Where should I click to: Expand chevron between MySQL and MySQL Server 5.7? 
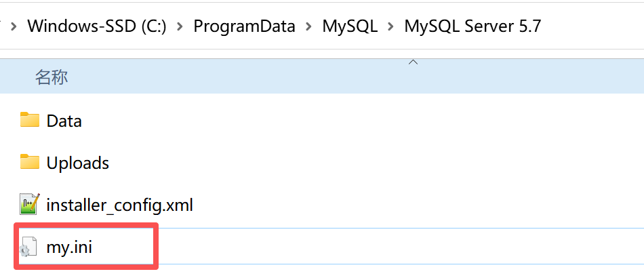(x=390, y=27)
